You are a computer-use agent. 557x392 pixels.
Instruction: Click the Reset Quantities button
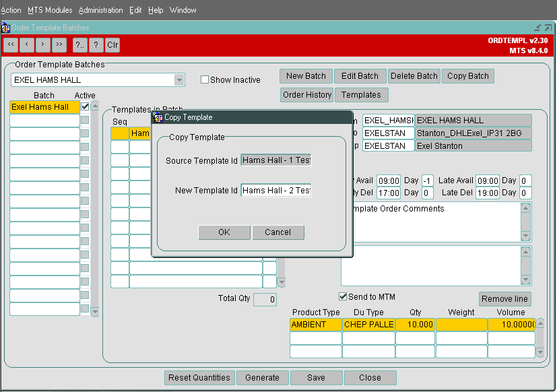(x=199, y=378)
